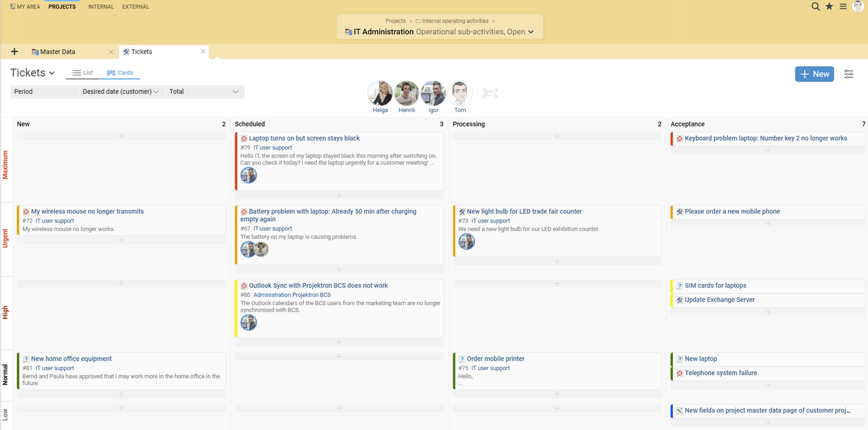Click Administration Projektron BCS link on ticket #80
The width and height of the screenshot is (868, 430).
[292, 295]
